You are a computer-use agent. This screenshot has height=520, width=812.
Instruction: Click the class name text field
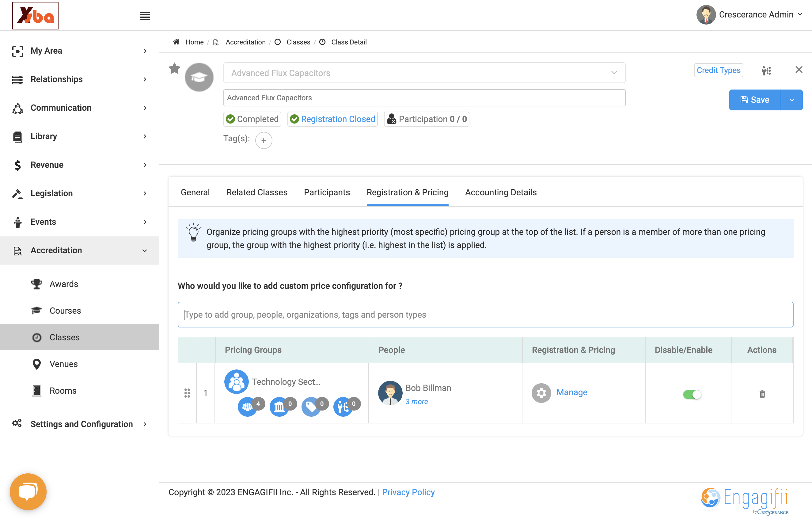click(x=424, y=97)
